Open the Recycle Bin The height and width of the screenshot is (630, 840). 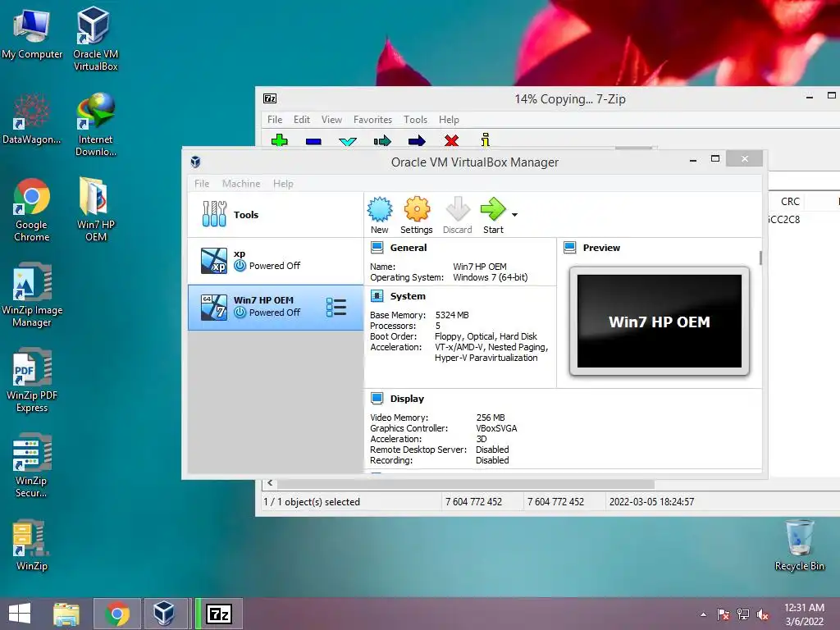click(799, 546)
